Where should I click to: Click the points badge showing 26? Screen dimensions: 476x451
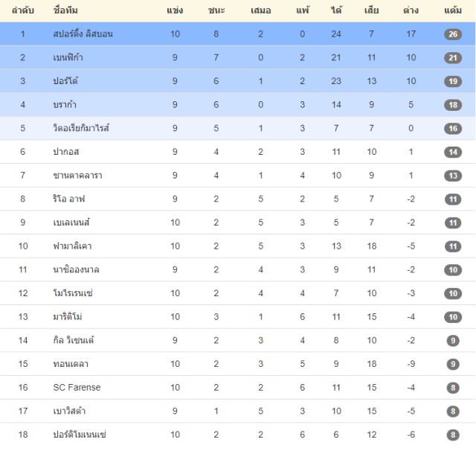453,34
